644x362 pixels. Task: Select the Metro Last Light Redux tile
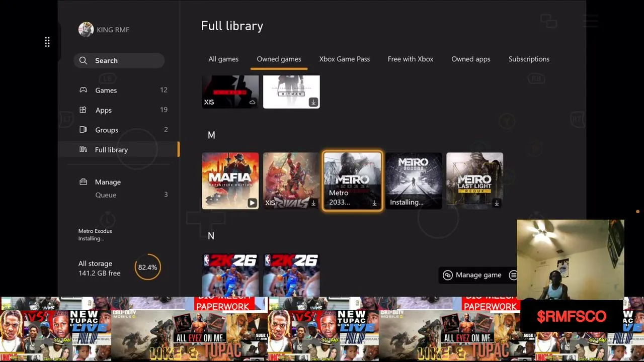474,180
